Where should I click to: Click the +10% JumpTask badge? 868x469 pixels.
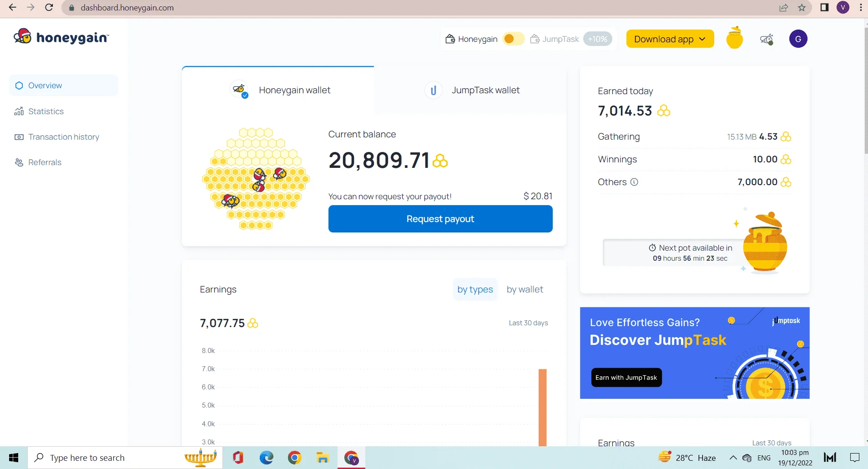pyautogui.click(x=597, y=39)
